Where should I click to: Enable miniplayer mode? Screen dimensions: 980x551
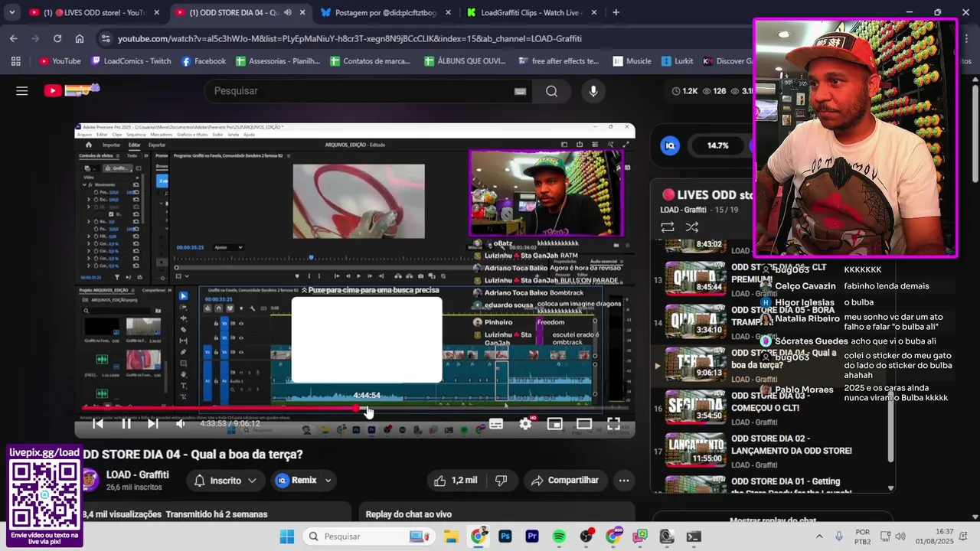[x=555, y=423]
